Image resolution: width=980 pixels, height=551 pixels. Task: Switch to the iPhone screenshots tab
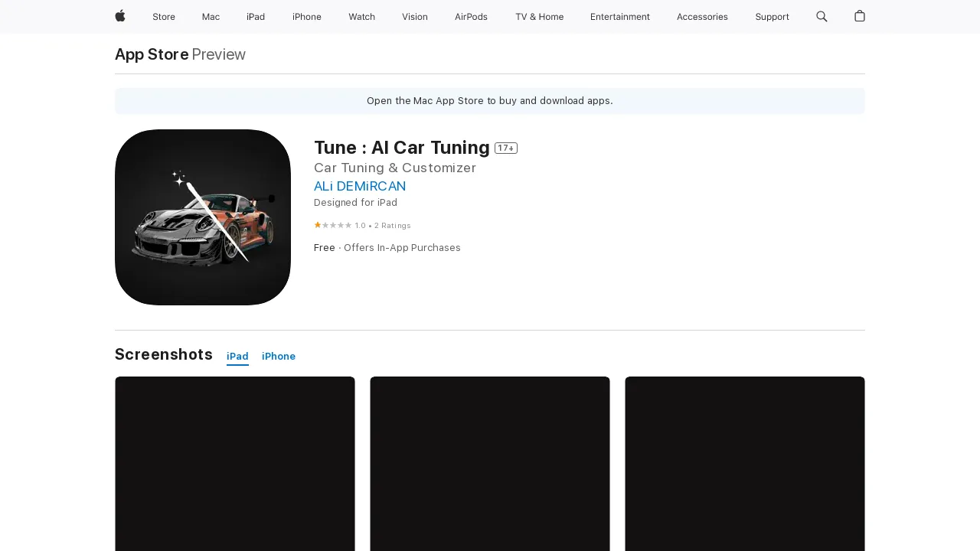[278, 356]
